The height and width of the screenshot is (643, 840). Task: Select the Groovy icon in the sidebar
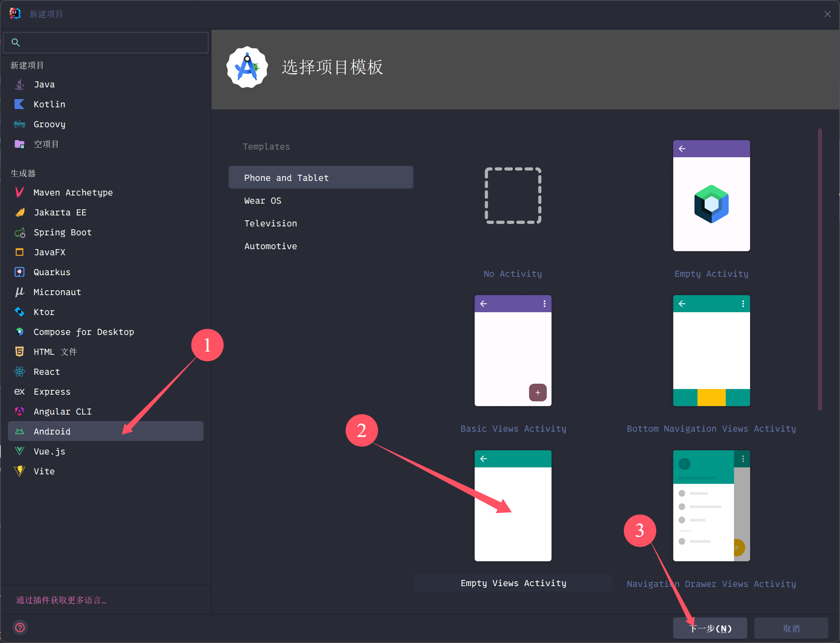coord(19,124)
